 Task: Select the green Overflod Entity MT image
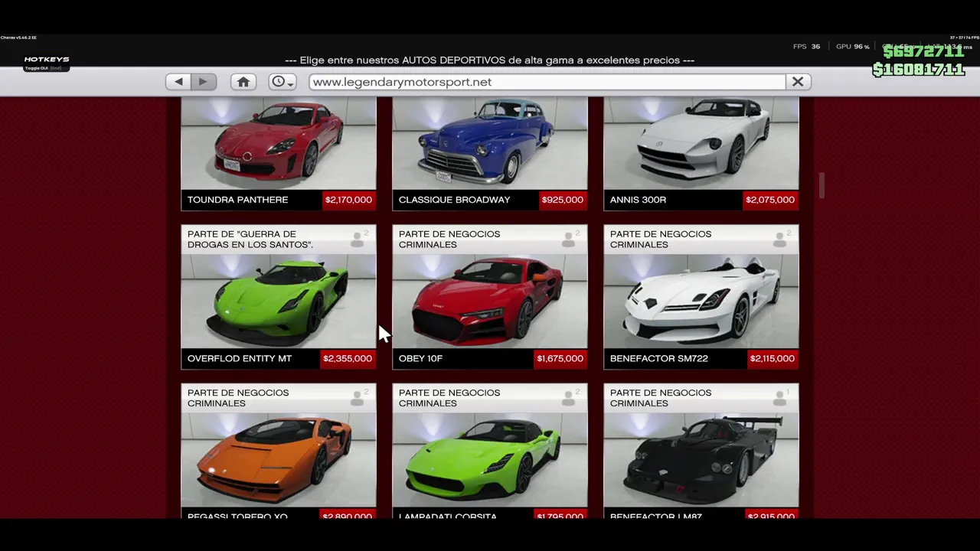[x=279, y=301]
